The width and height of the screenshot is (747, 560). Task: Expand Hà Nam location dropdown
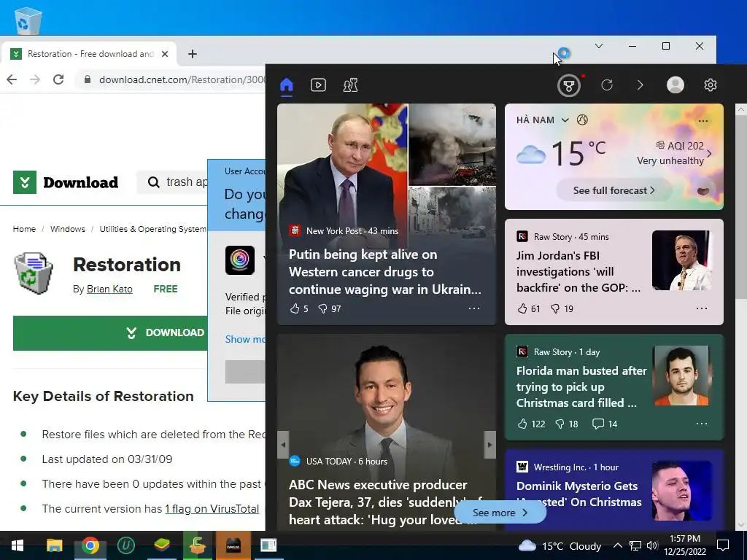point(565,120)
